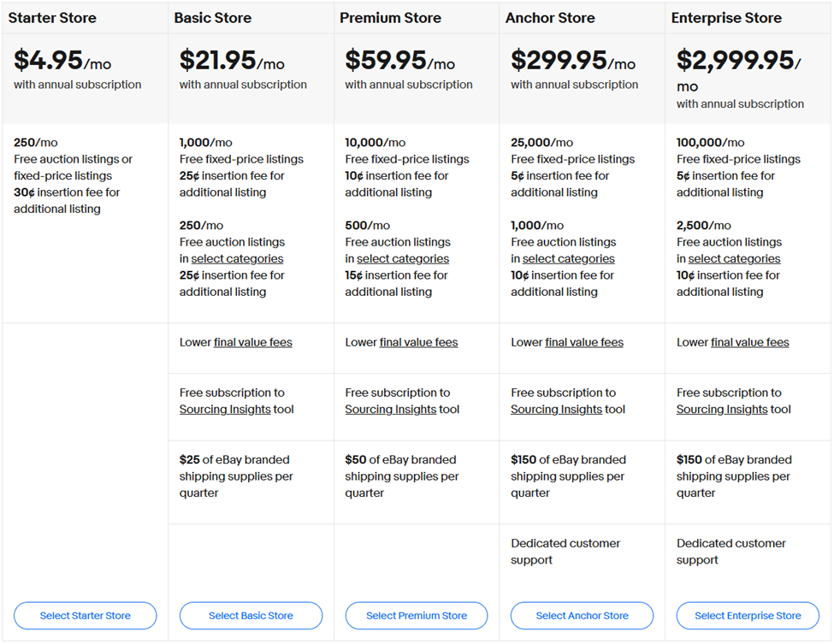The height and width of the screenshot is (644, 834).
Task: Visit 'select categories' link under Enterprise Store
Action: pyautogui.click(x=734, y=259)
